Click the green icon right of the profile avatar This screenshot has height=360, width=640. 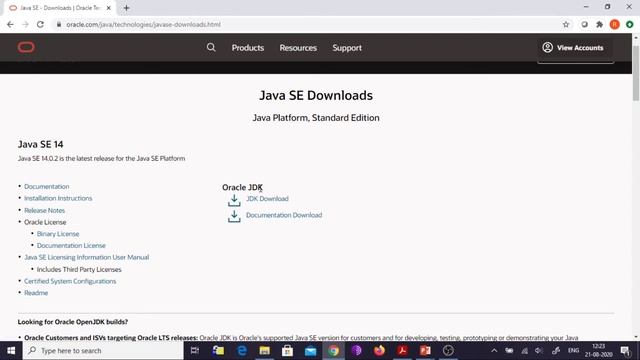629,24
